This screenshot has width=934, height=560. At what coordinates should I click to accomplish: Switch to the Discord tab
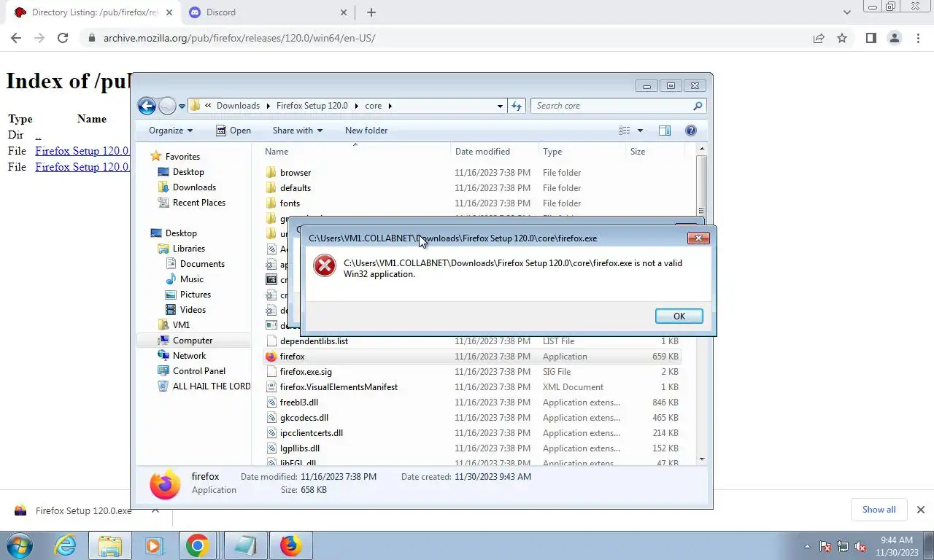pyautogui.click(x=267, y=12)
